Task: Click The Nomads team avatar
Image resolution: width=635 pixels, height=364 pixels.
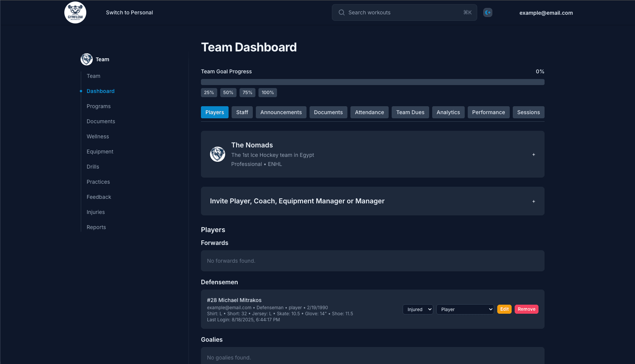Action: 217,154
